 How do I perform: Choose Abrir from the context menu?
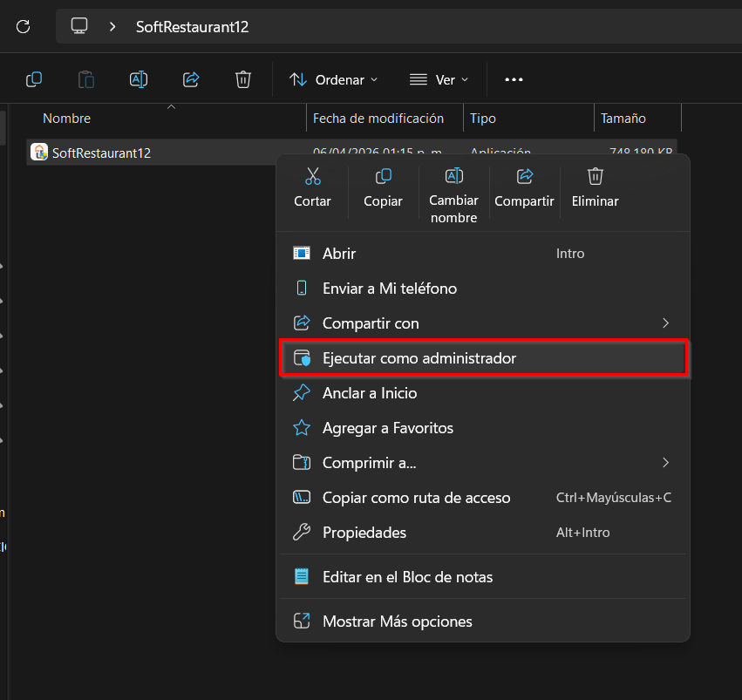(483, 254)
